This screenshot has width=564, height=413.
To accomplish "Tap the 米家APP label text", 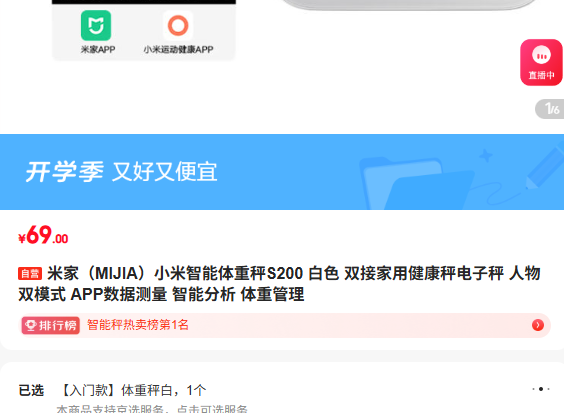I will tap(98, 49).
